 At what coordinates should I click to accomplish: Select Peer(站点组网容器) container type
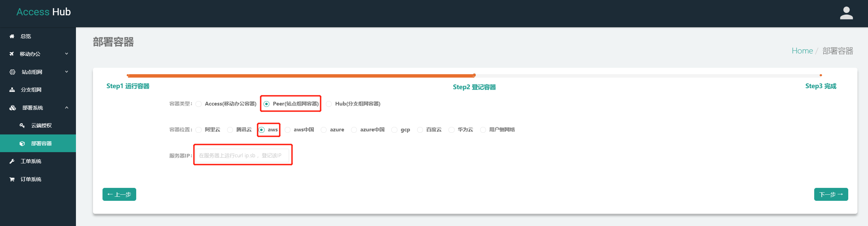coord(266,104)
